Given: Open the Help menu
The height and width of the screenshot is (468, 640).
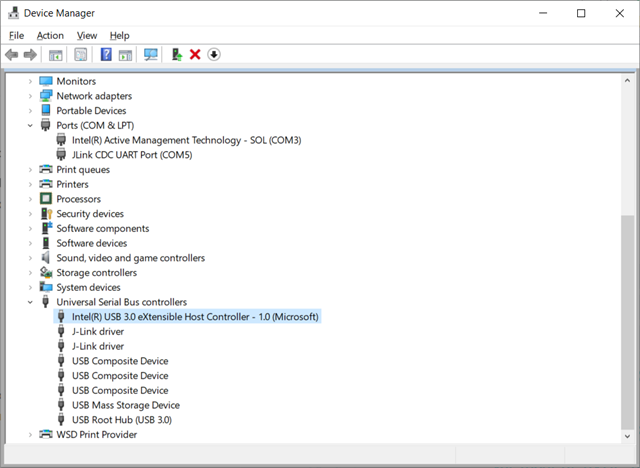Looking at the screenshot, I should coord(120,35).
